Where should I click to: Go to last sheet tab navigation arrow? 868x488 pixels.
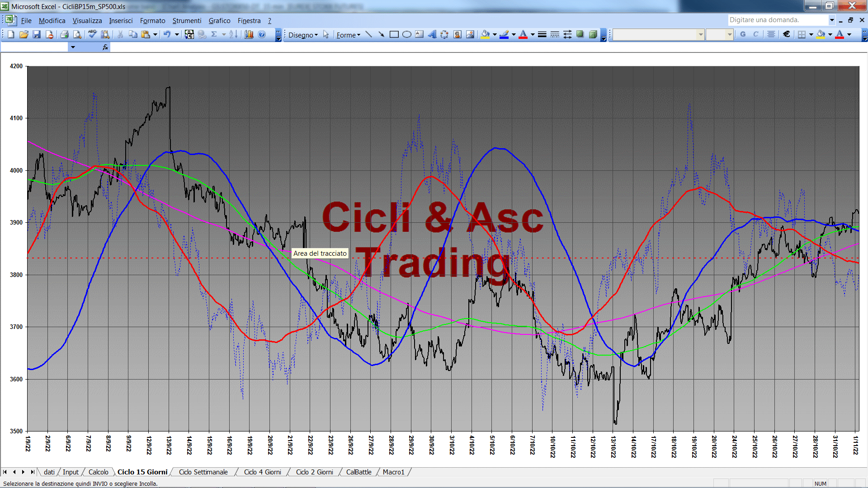(x=33, y=472)
